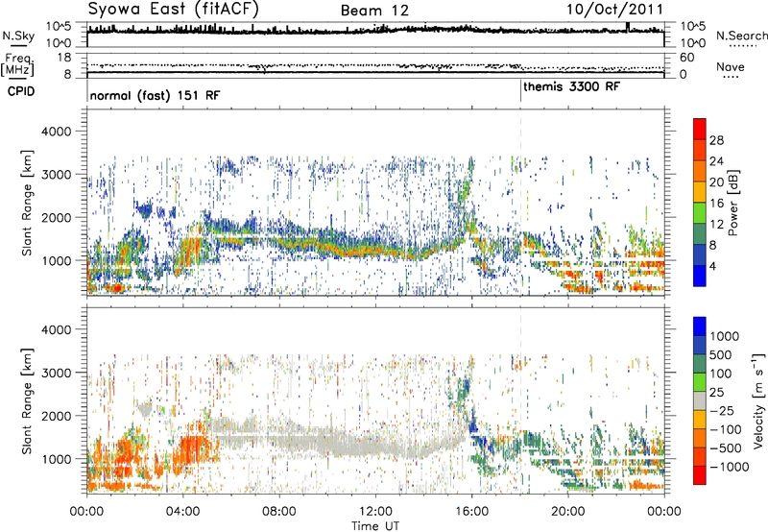Click the 'Slant Range [km]' label of the power panel
The image size is (768, 532).
(x=27, y=203)
